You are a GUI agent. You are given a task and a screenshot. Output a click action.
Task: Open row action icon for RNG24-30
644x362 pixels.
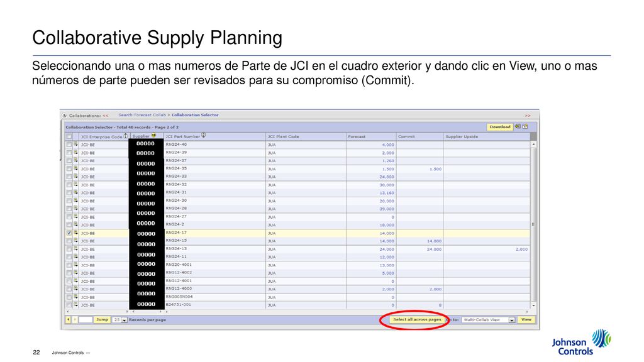[x=76, y=200]
